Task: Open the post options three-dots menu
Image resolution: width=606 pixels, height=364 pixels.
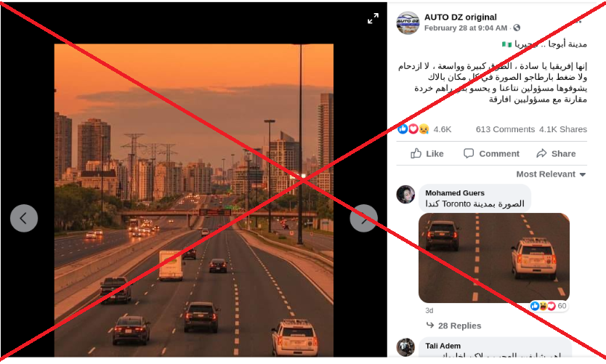Action: pos(577,23)
